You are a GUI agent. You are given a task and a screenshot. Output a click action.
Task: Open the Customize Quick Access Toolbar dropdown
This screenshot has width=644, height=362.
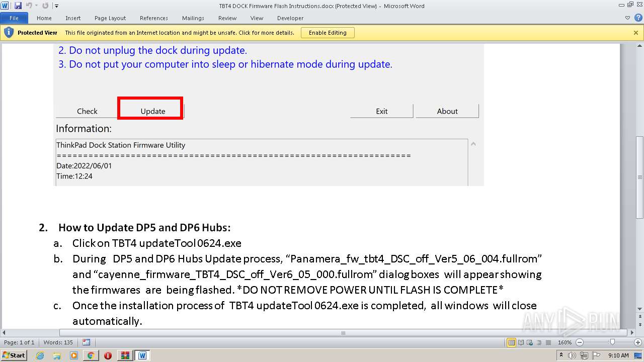click(56, 6)
